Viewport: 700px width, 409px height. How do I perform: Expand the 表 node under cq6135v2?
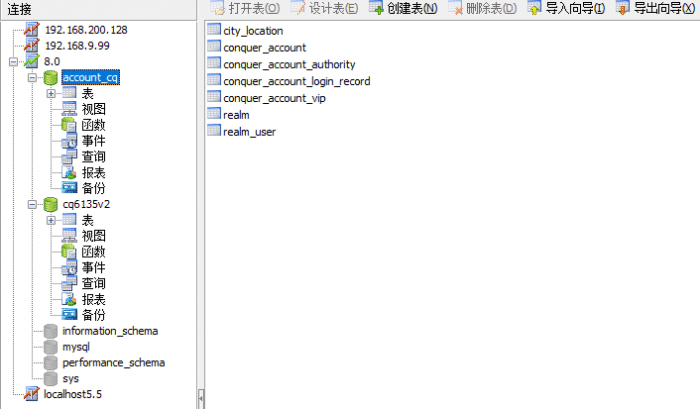51,220
